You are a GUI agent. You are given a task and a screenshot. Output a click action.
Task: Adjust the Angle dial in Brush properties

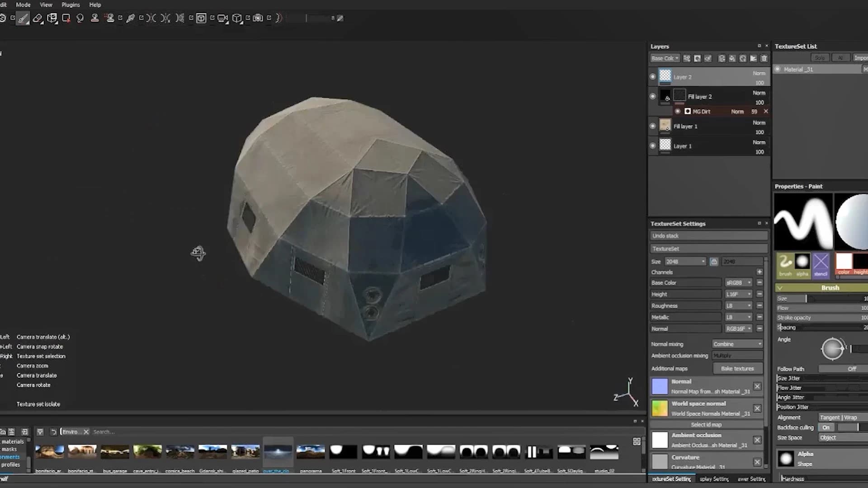[x=832, y=349]
